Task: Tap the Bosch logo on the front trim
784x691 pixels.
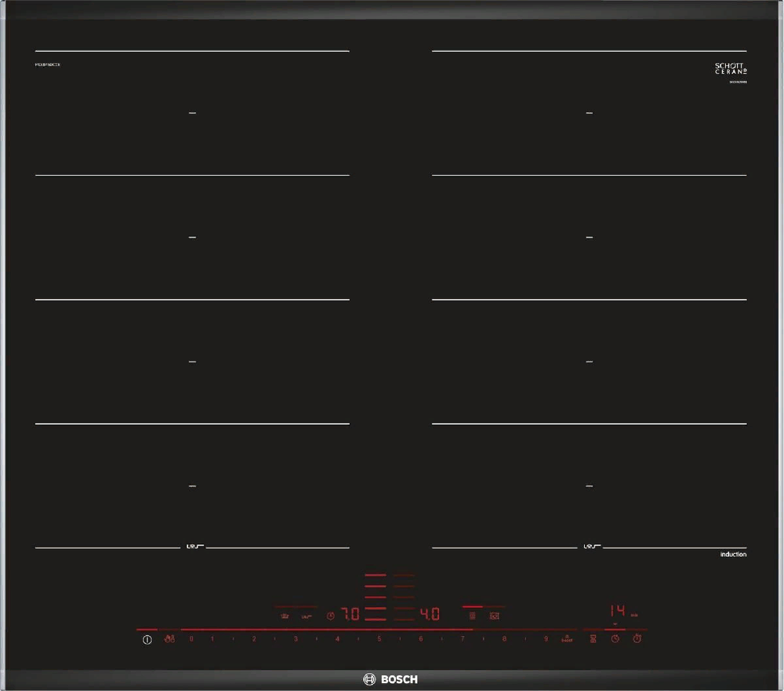Action: [390, 679]
